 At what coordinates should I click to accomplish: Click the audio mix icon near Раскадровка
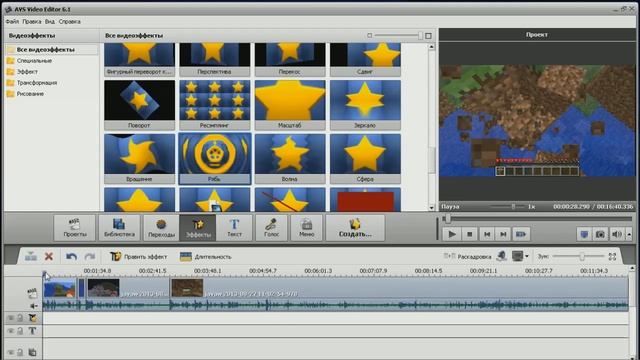[x=502, y=256]
